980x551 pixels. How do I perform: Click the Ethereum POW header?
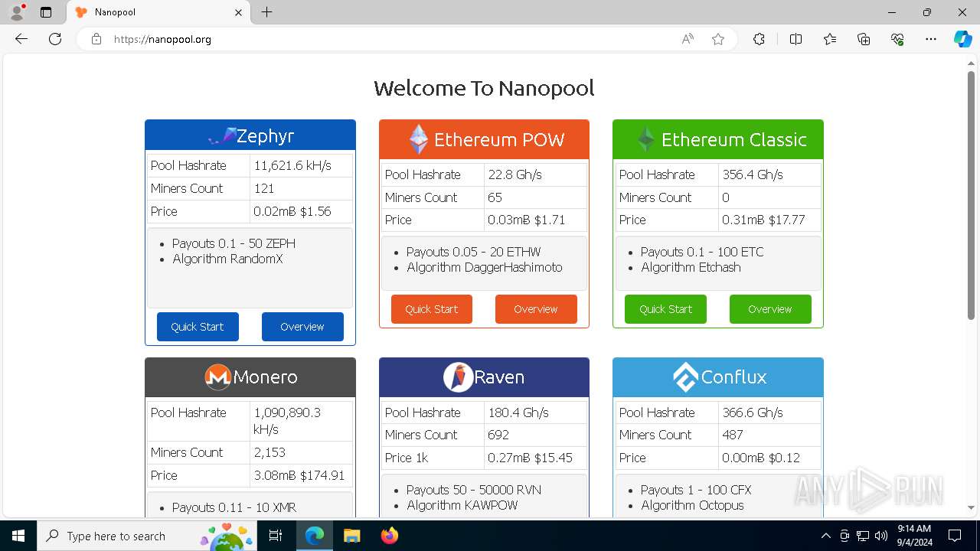(x=484, y=139)
